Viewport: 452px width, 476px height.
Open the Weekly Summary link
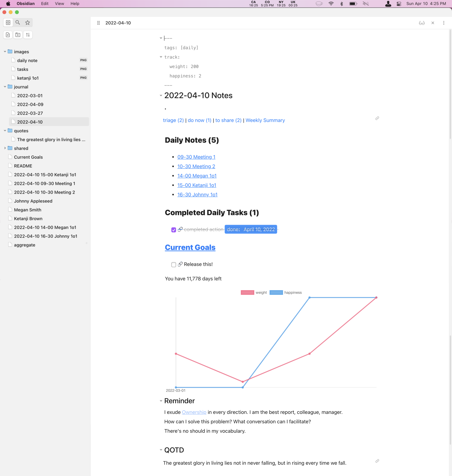click(x=265, y=120)
